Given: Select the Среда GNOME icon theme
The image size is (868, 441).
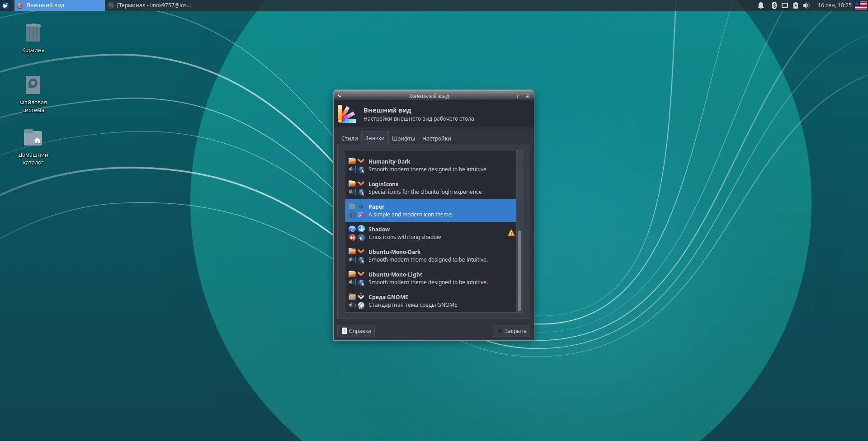Looking at the screenshot, I should 431,301.
